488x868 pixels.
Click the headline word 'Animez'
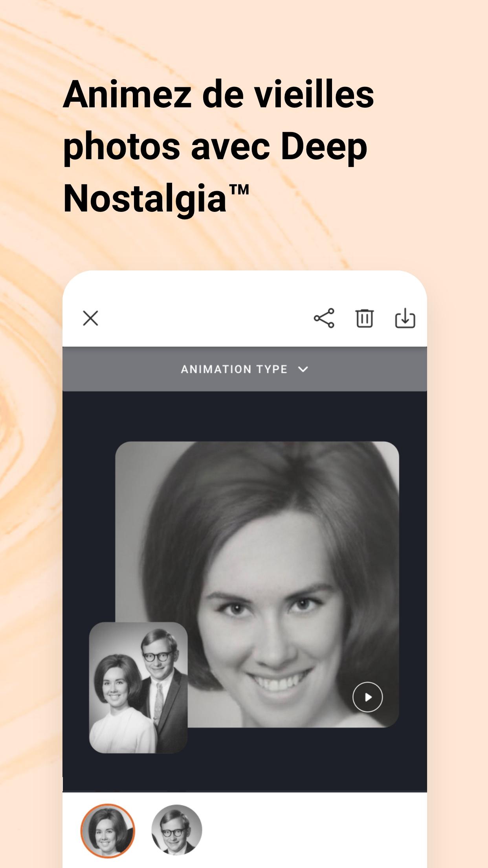coord(127,94)
